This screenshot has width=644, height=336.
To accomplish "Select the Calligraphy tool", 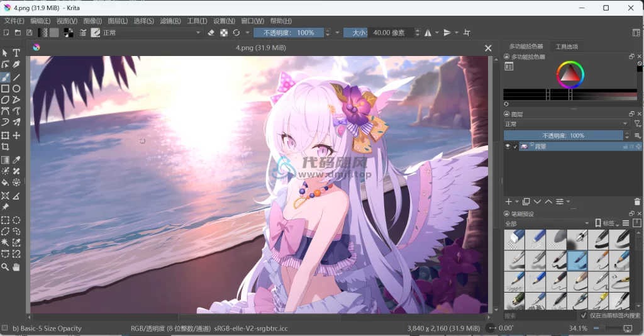I will (x=16, y=64).
